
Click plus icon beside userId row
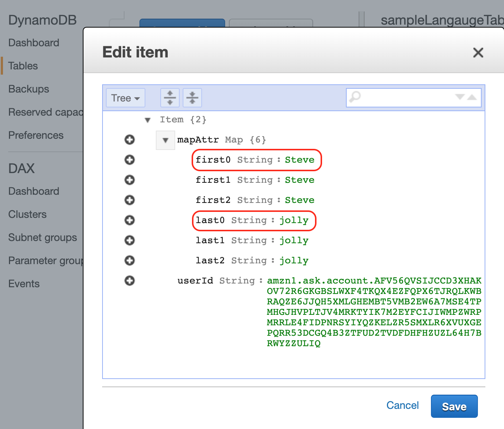[x=130, y=281]
